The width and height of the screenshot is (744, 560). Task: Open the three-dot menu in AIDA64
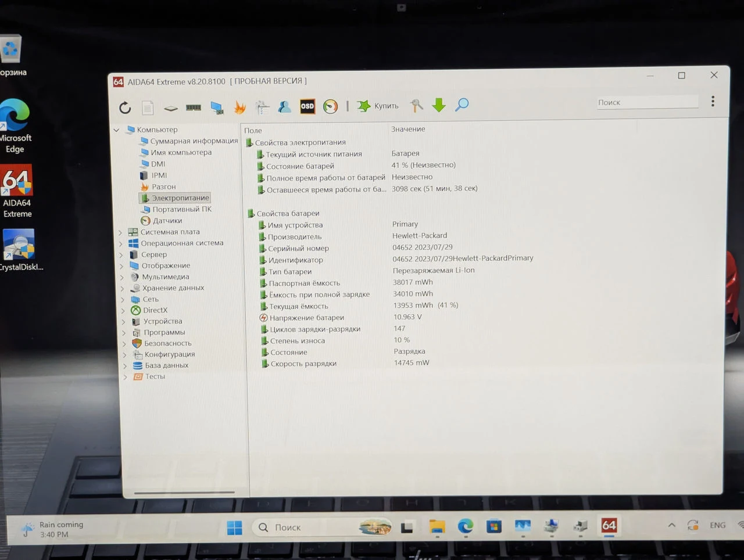tap(713, 101)
